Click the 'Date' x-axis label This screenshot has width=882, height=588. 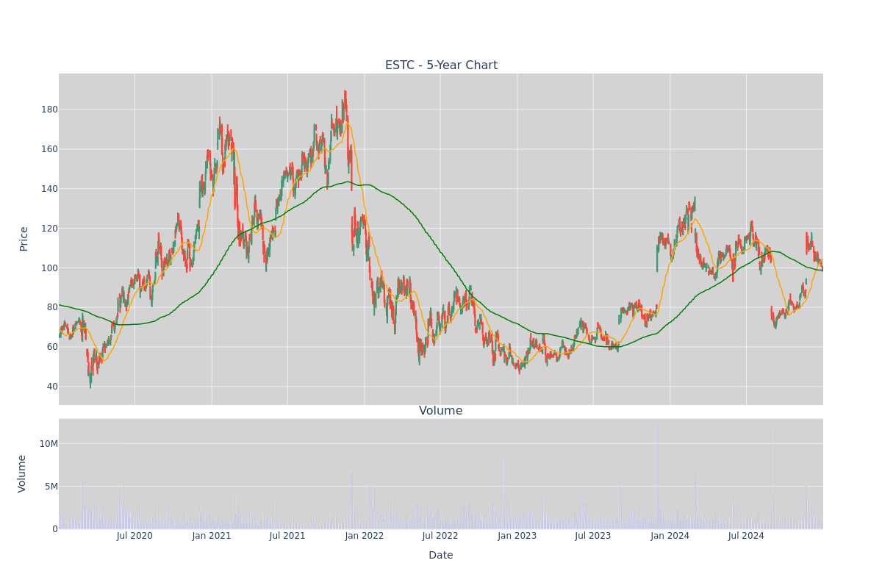(x=441, y=556)
